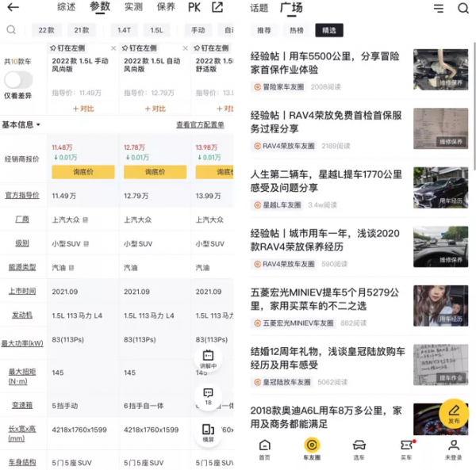Open the 五菱宏光MINIEV车友圈 tag
The width and height of the screenshot is (476, 470).
pyautogui.click(x=294, y=323)
